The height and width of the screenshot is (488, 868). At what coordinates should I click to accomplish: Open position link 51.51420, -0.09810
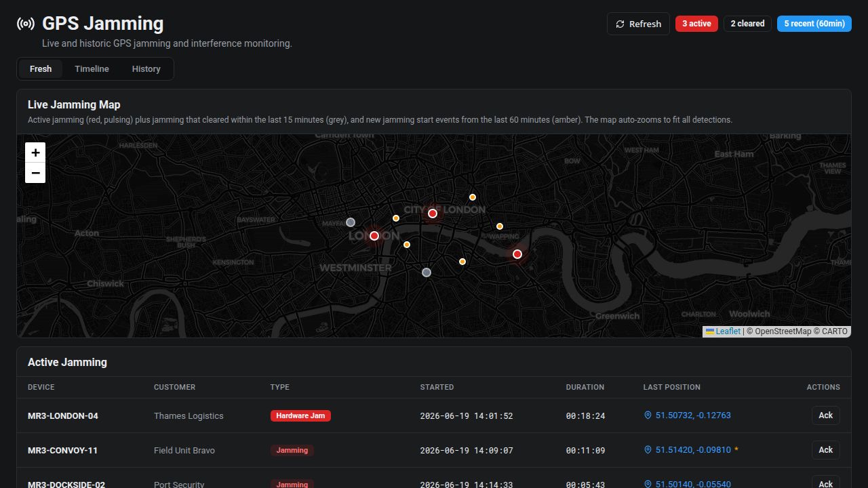coord(693,450)
